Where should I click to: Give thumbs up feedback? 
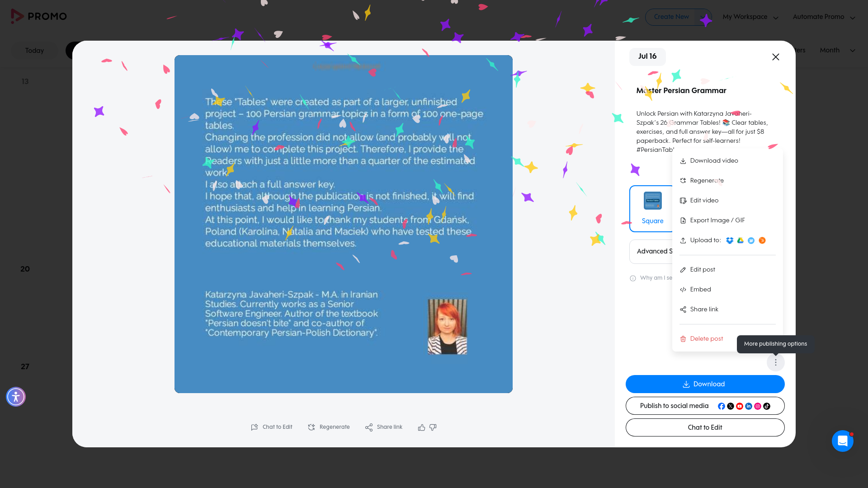click(x=421, y=427)
